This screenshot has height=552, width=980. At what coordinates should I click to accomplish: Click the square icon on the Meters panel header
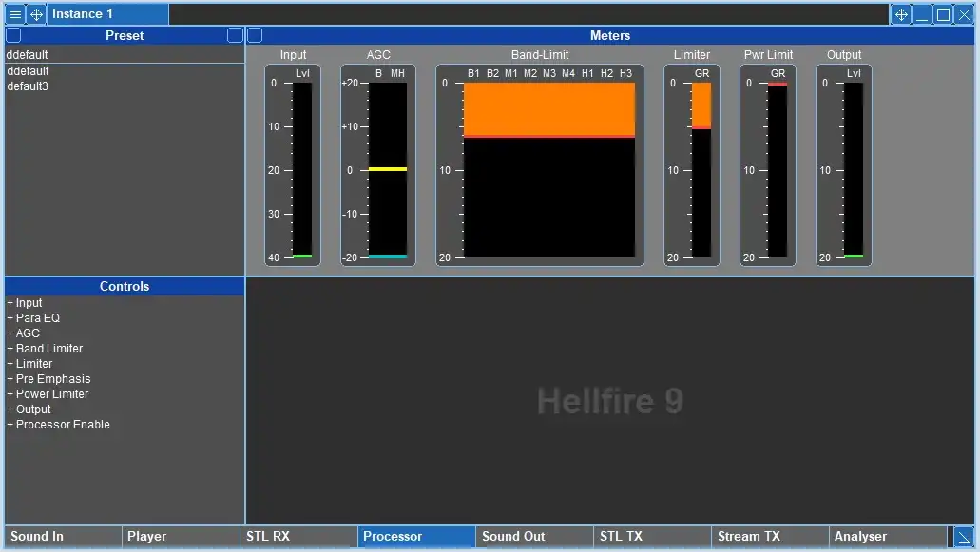pos(255,35)
